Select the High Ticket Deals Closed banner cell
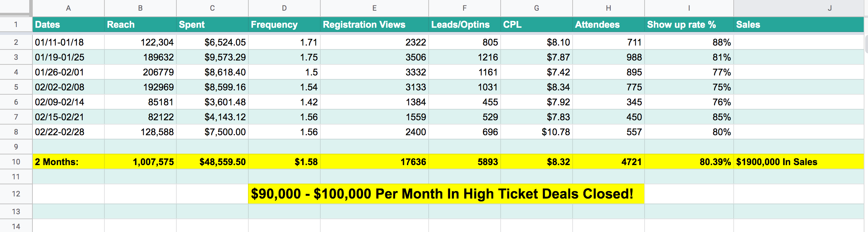Viewport: 868px width, 232px height. (445, 194)
